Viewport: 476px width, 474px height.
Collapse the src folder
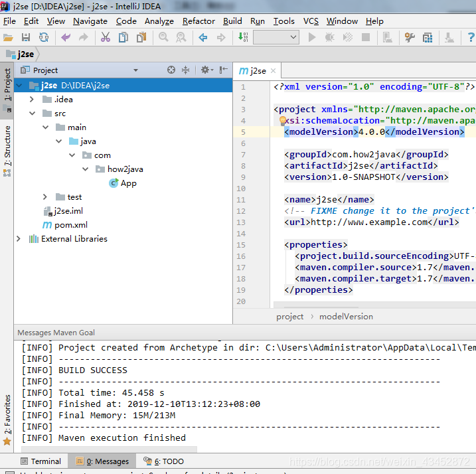coord(32,114)
